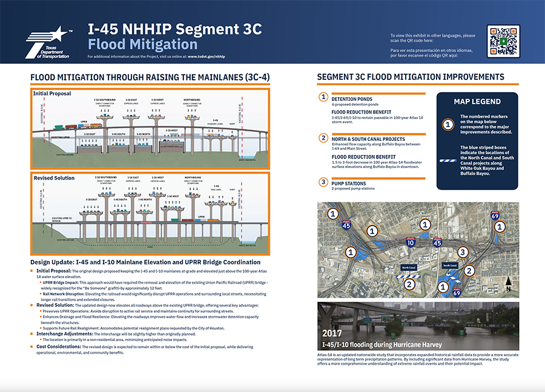Click the North Canal label on the map
Screen dimensions: 545x392
pyautogui.click(x=409, y=268)
